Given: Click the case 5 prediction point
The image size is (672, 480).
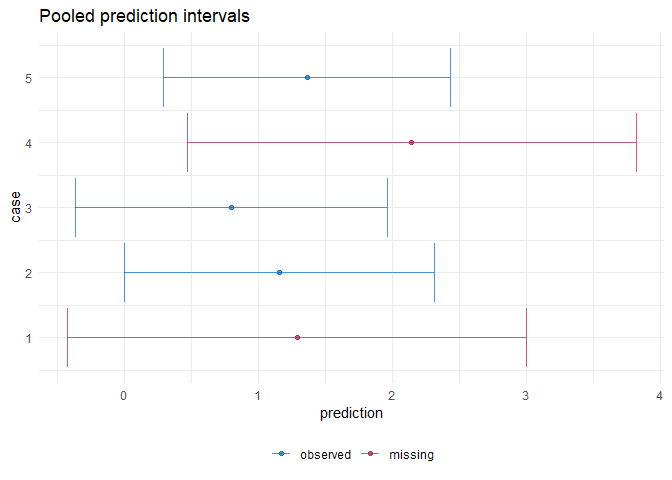Looking at the screenshot, I should (307, 77).
